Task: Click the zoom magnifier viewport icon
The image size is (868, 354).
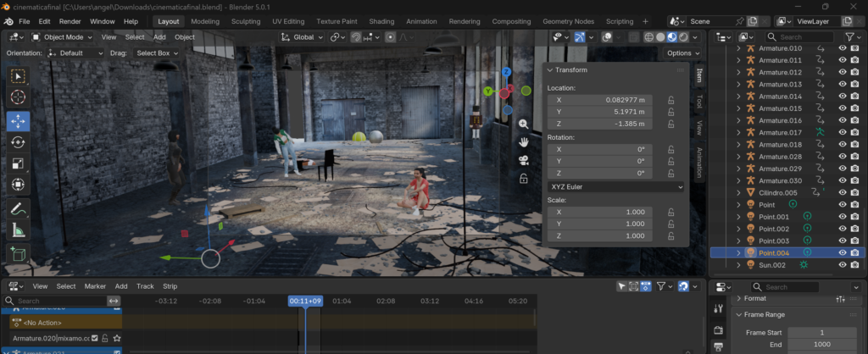Action: [x=525, y=124]
